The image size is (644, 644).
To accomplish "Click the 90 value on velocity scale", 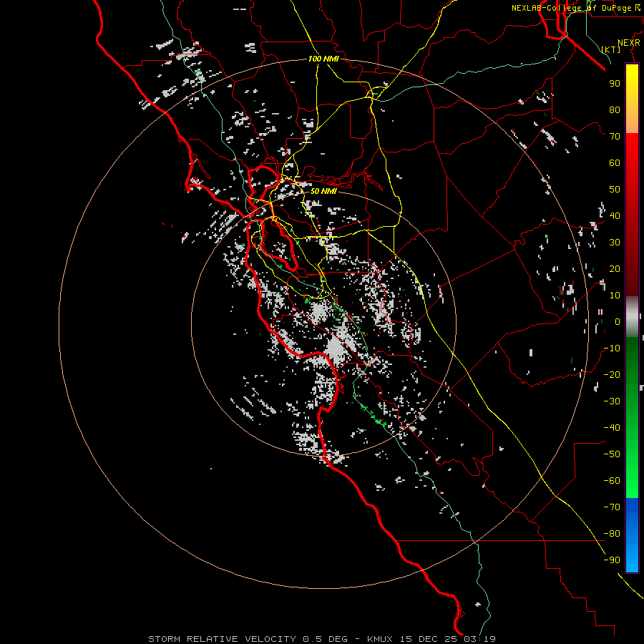I will [x=615, y=84].
